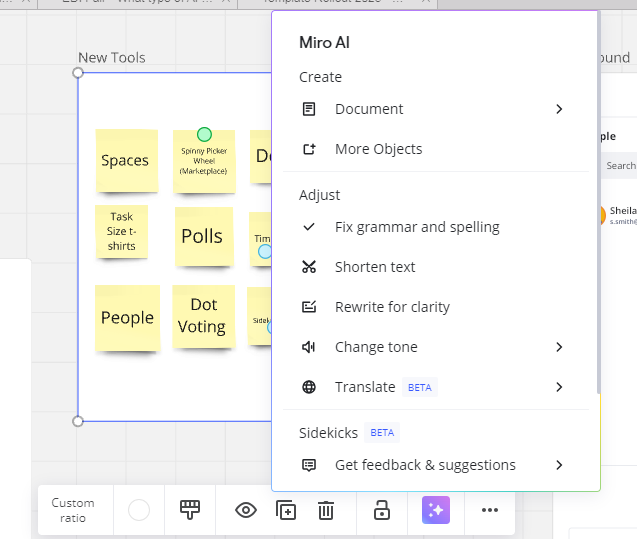Viewport: 637px width, 539px height.
Task: Click the New Tools frame title
Action: click(112, 58)
